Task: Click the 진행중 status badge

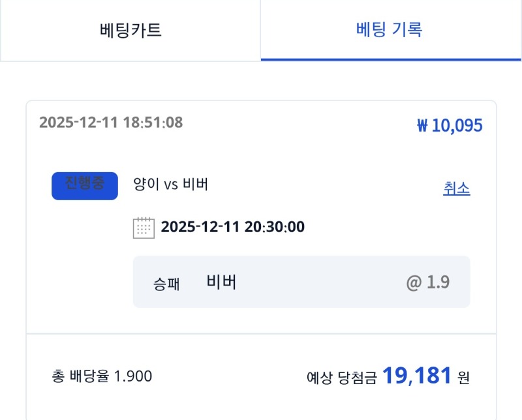Action: click(x=84, y=185)
